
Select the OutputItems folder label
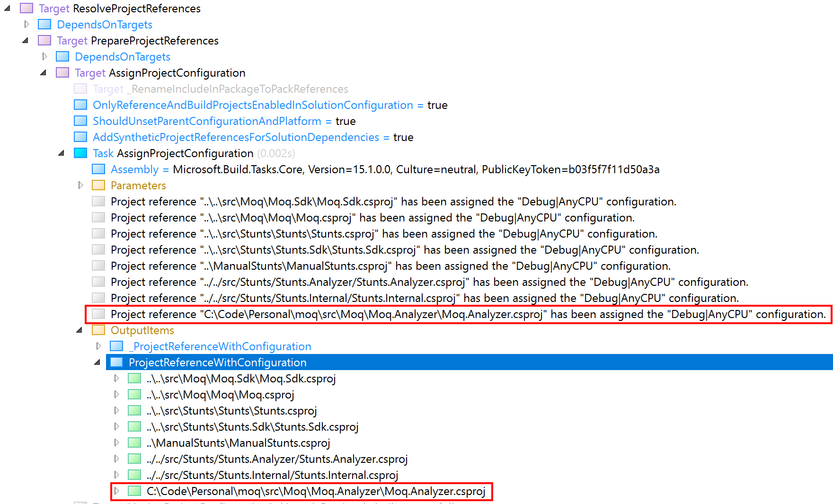click(142, 330)
